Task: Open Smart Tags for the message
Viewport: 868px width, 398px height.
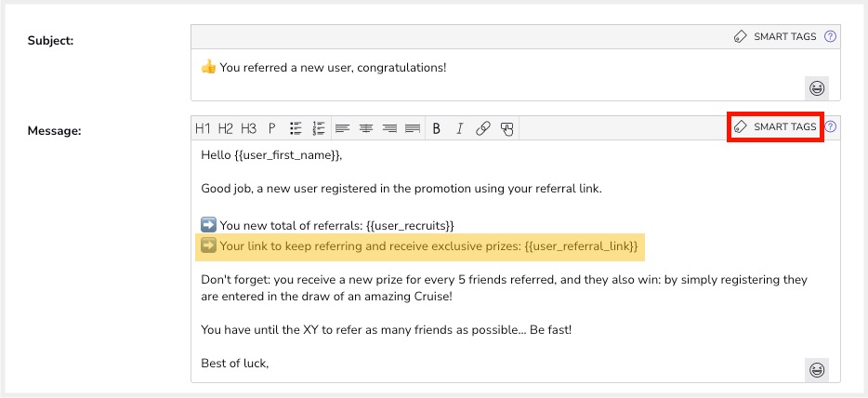Action: (775, 126)
